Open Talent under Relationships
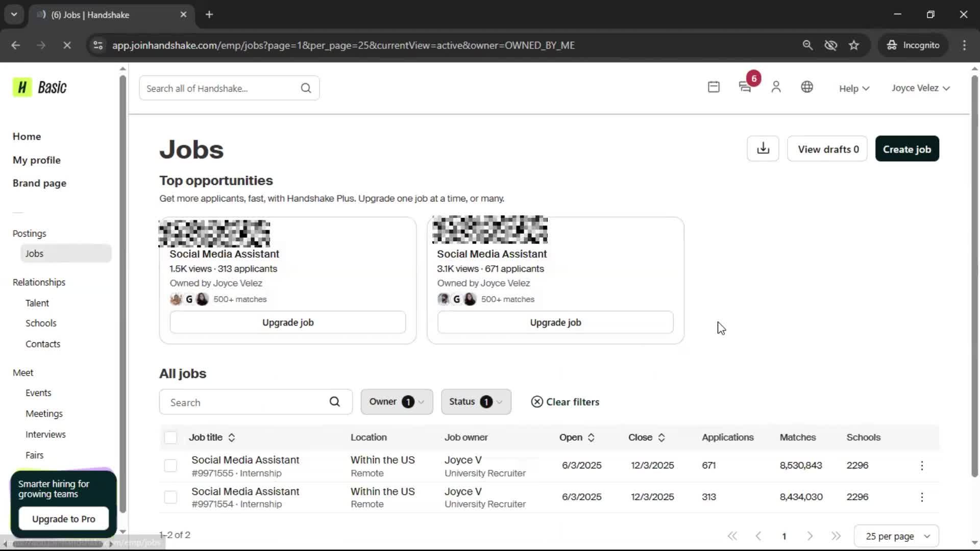 [x=37, y=303]
